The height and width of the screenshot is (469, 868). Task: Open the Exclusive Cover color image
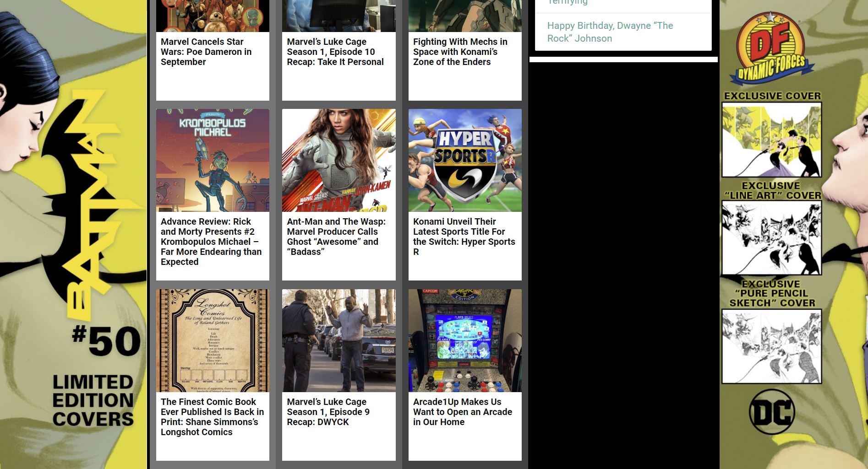(x=771, y=140)
